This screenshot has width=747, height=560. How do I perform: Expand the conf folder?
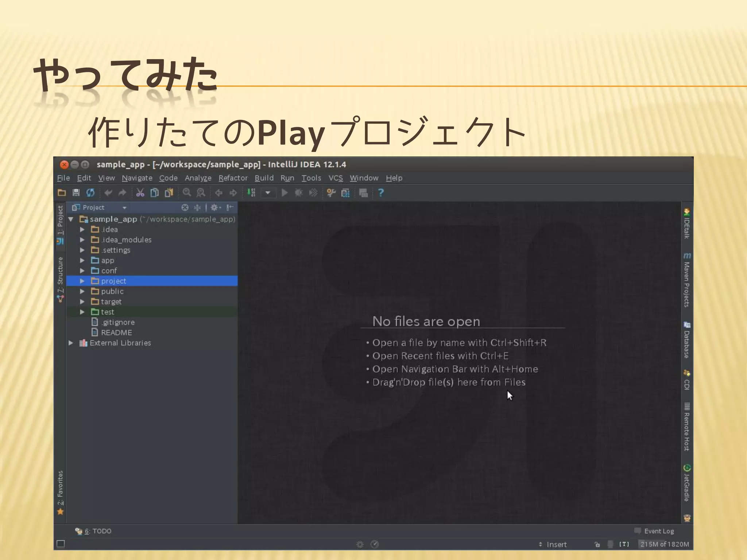coord(82,271)
